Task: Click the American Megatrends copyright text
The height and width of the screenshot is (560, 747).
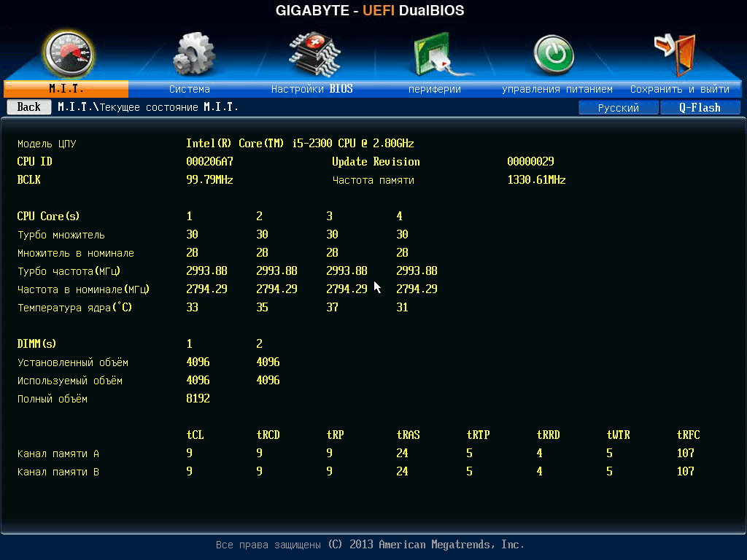Action: (x=370, y=544)
